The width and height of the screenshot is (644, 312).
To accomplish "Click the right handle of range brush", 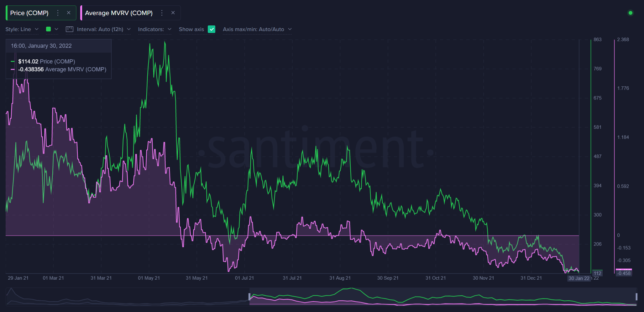I will (x=636, y=296).
